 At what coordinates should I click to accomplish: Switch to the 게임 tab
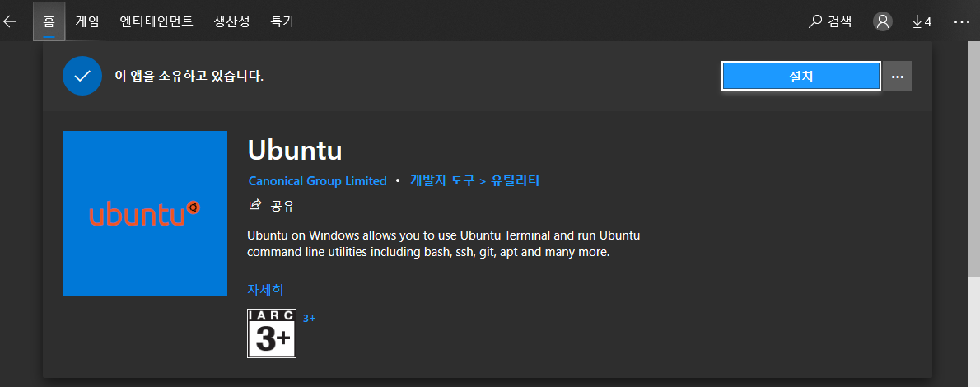[x=86, y=21]
